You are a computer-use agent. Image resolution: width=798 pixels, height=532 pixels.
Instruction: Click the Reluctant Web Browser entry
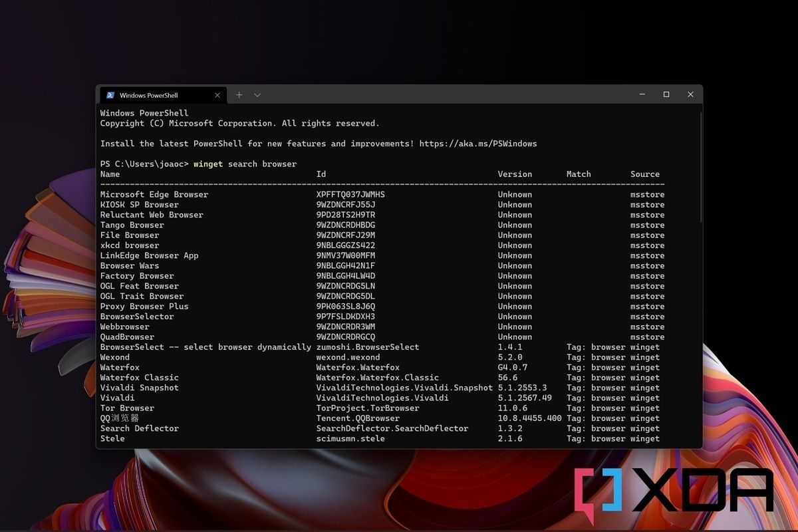click(152, 215)
